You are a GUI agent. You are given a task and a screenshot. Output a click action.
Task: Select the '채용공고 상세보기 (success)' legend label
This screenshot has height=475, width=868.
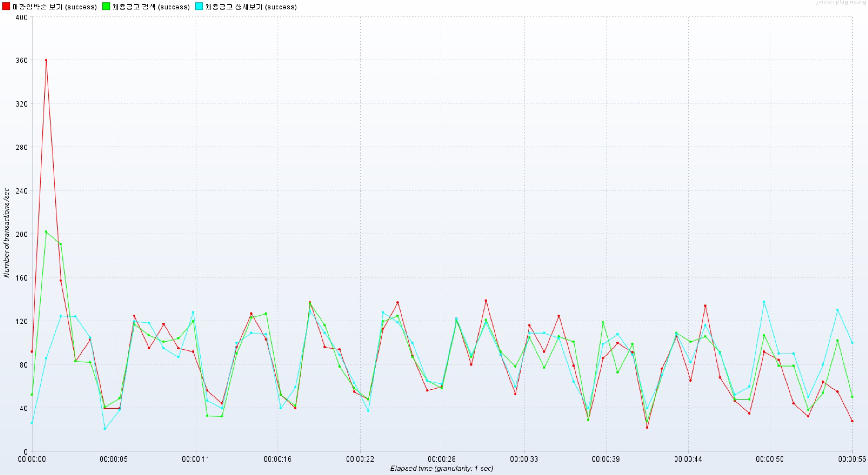tap(251, 7)
